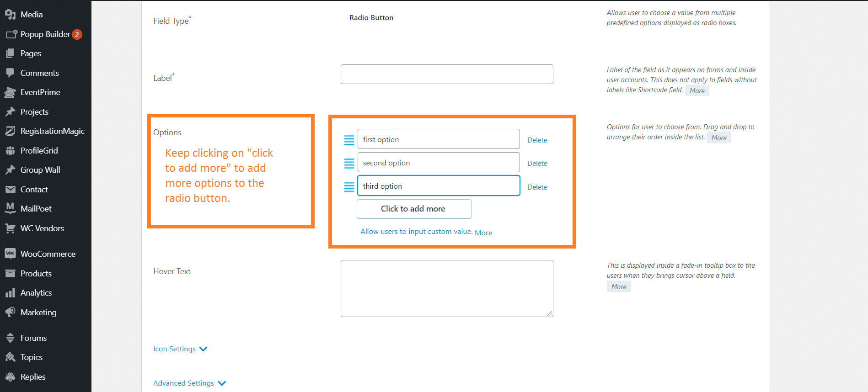
Task: Expand the Advanced Settings section
Action: [x=189, y=383]
